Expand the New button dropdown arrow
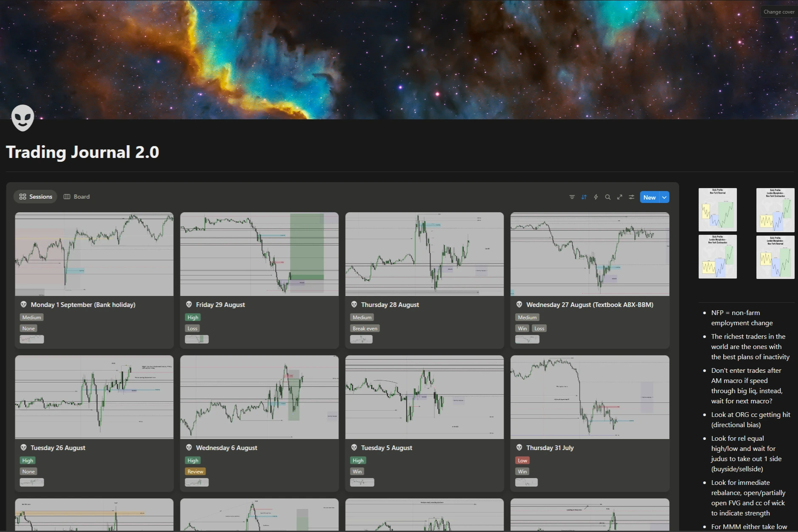The width and height of the screenshot is (798, 532). point(664,197)
